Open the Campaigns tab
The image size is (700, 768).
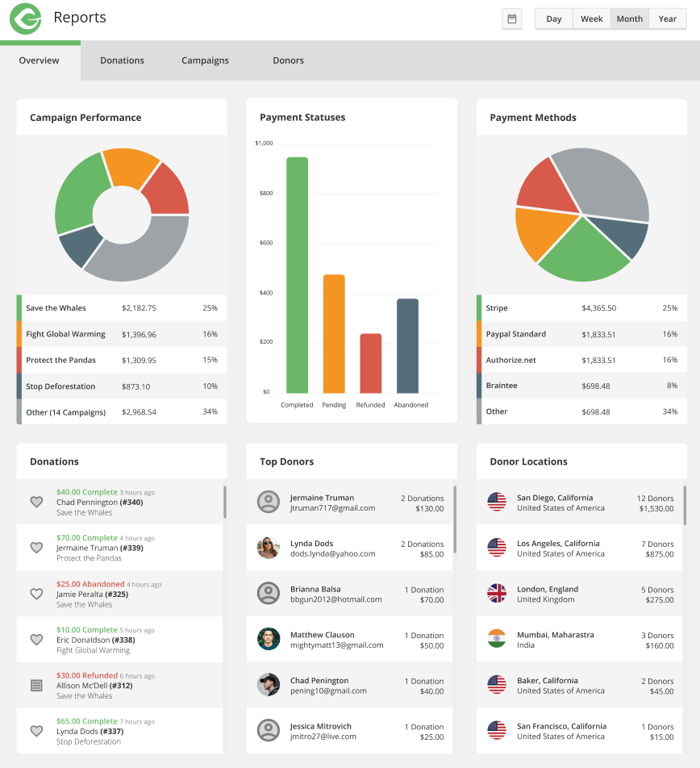pos(205,60)
